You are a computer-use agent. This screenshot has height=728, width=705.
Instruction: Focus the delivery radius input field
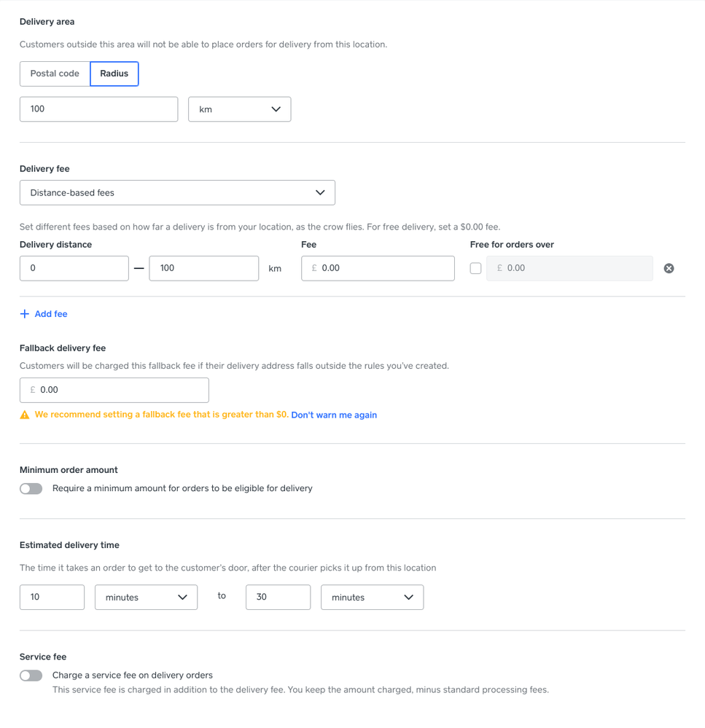(98, 109)
